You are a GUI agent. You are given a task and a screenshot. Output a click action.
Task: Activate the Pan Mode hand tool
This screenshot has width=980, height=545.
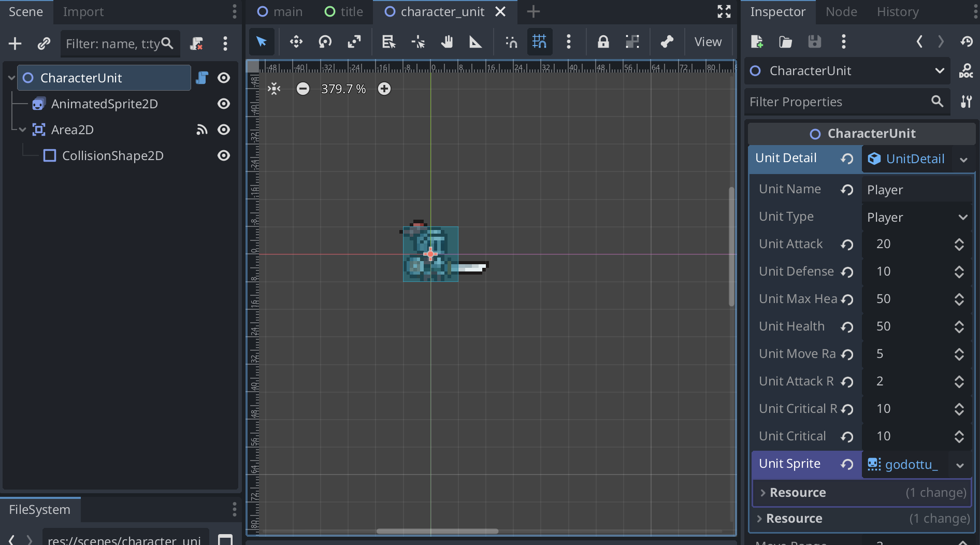coord(446,42)
